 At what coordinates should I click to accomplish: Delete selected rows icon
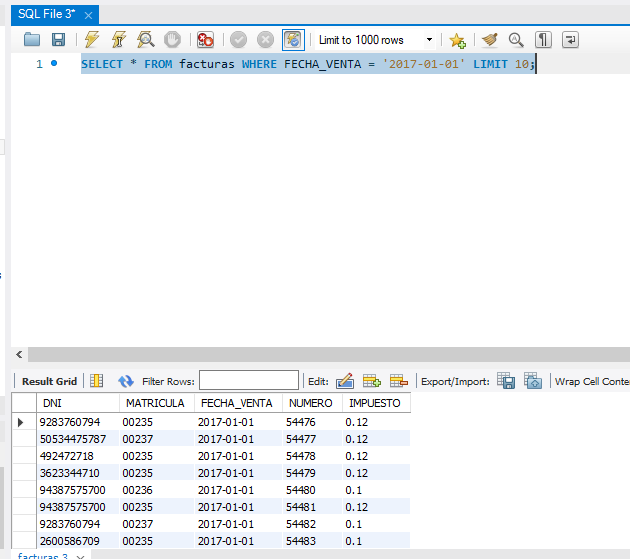[x=399, y=381]
